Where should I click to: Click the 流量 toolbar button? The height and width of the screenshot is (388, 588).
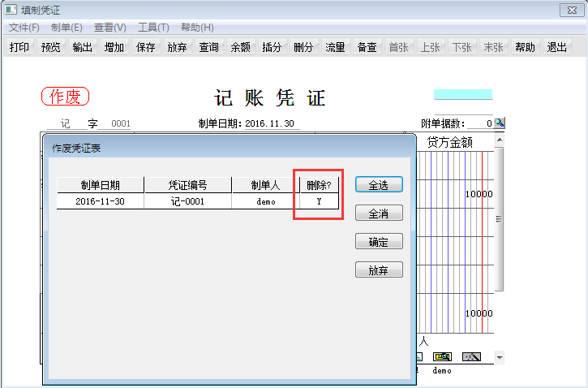point(336,47)
